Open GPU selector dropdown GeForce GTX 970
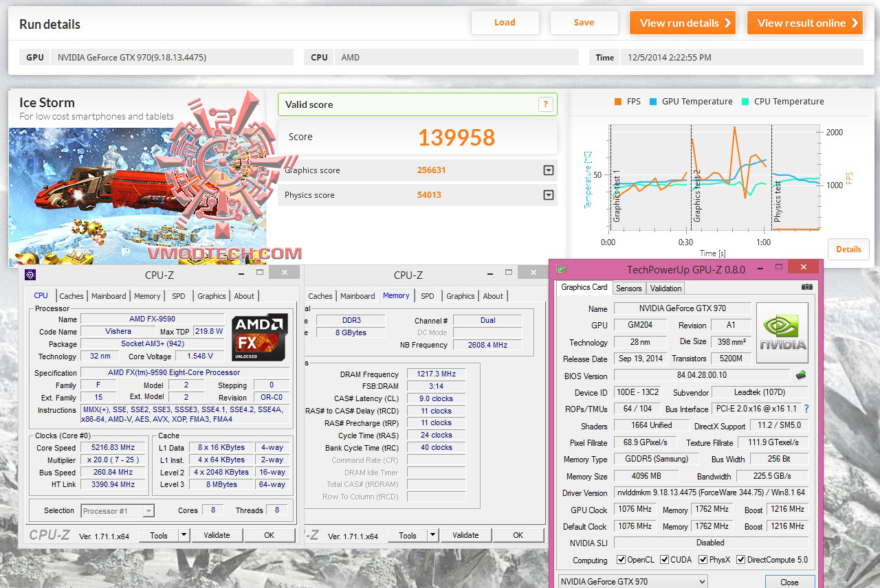Screen dimensions: 880x588 (x=632, y=582)
